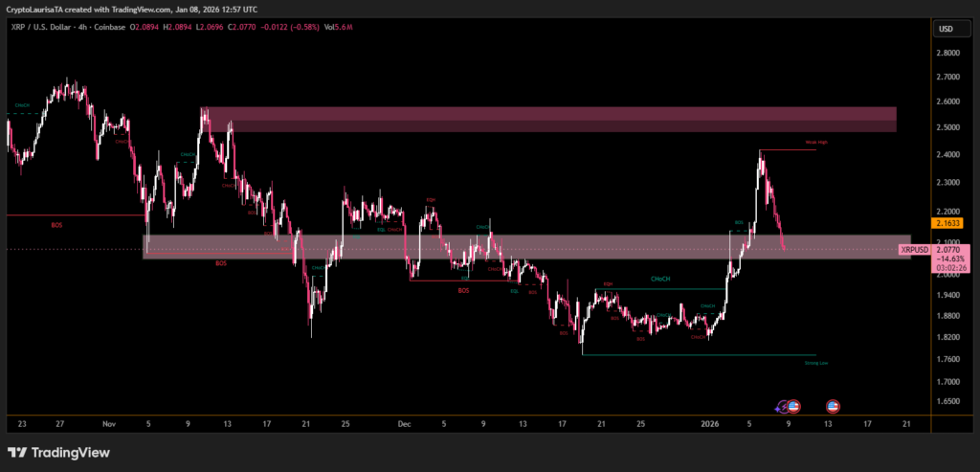
Task: Click the red BOS label at far left
Action: pyautogui.click(x=56, y=225)
